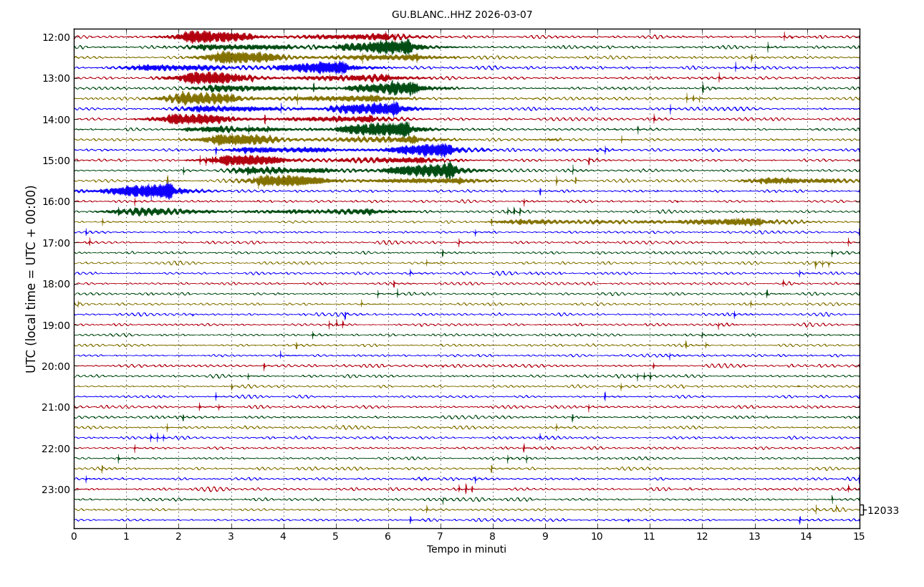Click the 20:00 hour tick label

[56, 366]
